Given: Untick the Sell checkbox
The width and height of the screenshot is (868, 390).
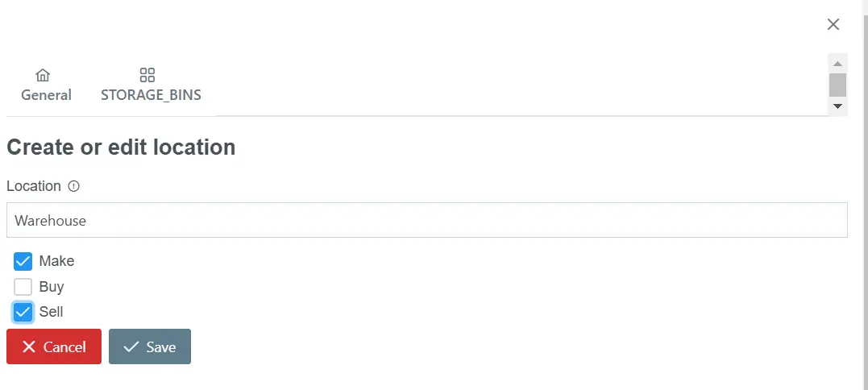Looking at the screenshot, I should tap(23, 312).
